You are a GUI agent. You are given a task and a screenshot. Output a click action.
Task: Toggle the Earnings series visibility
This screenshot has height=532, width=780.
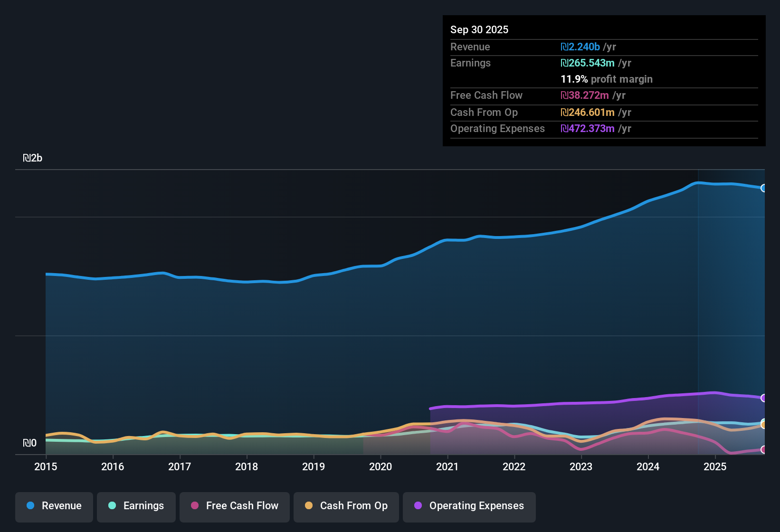tap(136, 506)
